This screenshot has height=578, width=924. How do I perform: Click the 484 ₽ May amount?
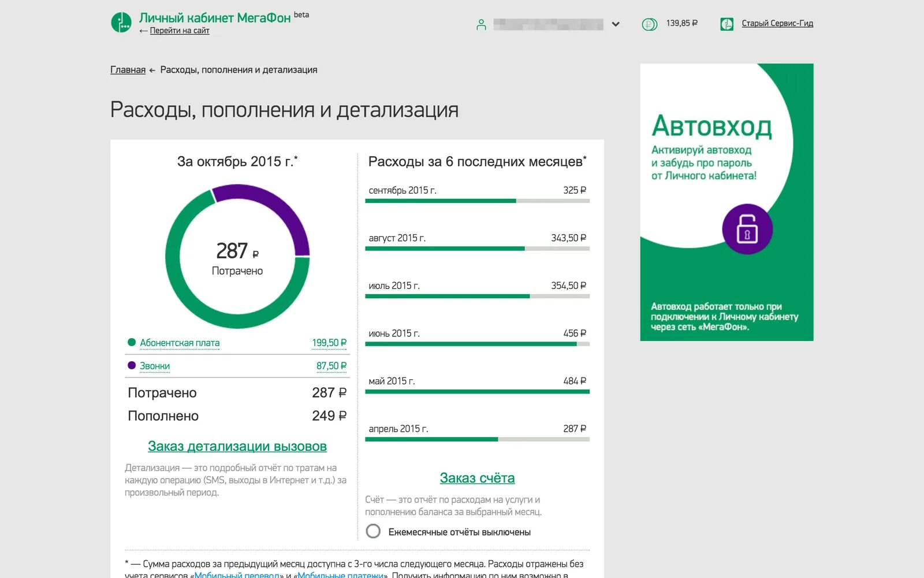[x=575, y=381]
